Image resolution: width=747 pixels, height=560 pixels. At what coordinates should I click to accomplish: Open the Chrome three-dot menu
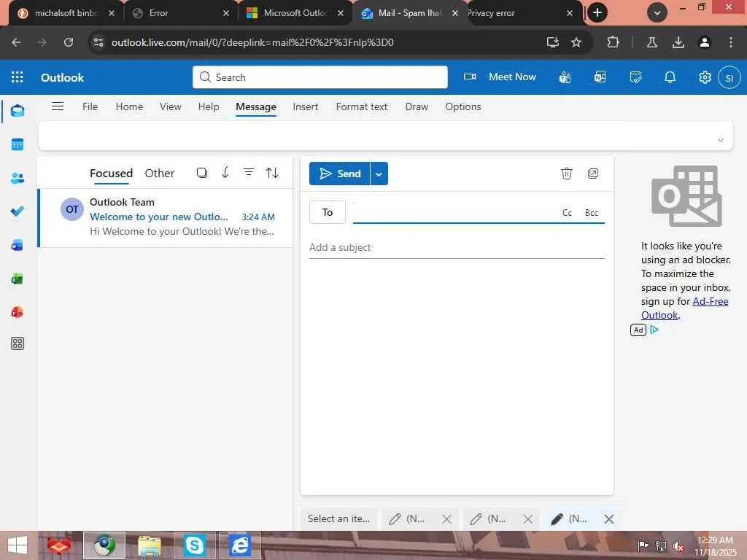tap(731, 42)
